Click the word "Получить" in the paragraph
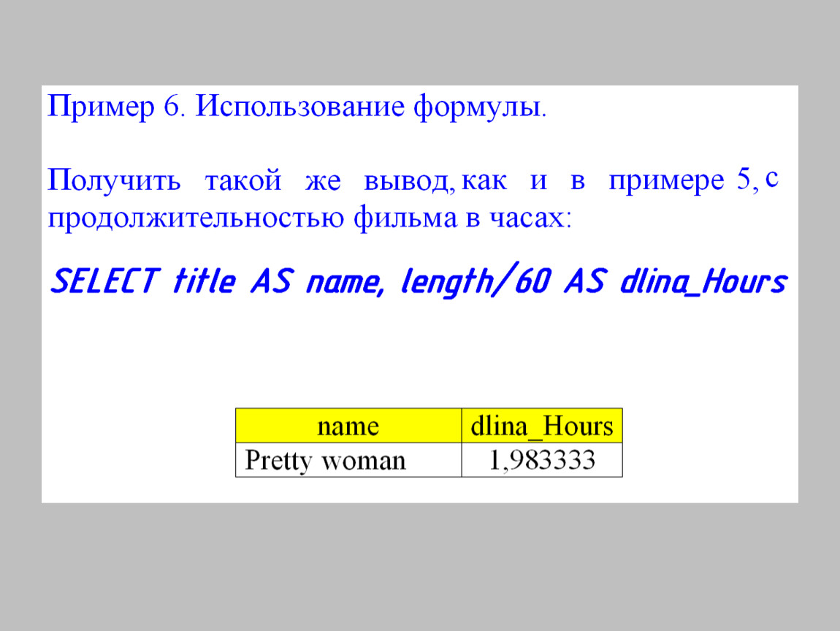 (115, 181)
